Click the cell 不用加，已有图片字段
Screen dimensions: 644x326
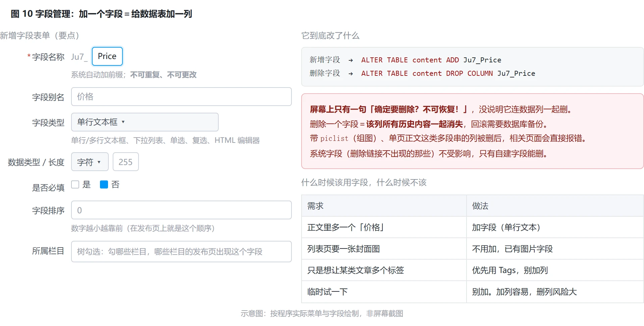tap(555, 249)
